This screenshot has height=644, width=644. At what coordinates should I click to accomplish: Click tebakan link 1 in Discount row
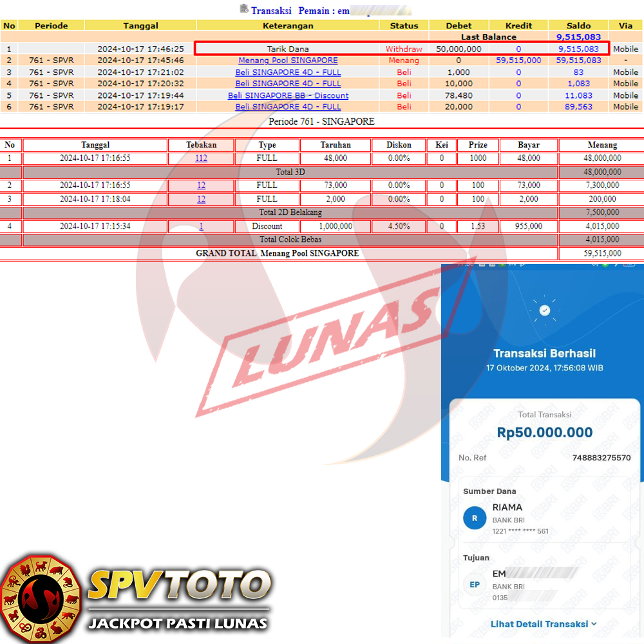201,227
